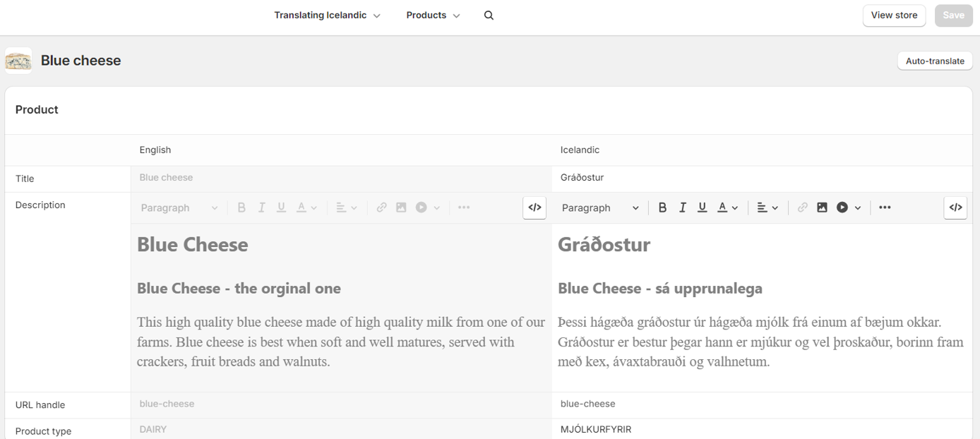
Task: Show HTML view for Icelandic description
Action: click(x=955, y=208)
